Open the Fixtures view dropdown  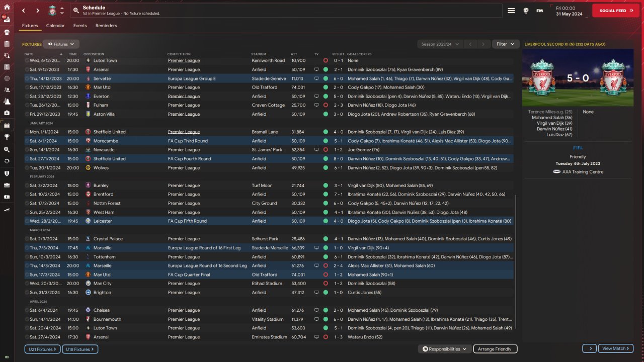61,44
